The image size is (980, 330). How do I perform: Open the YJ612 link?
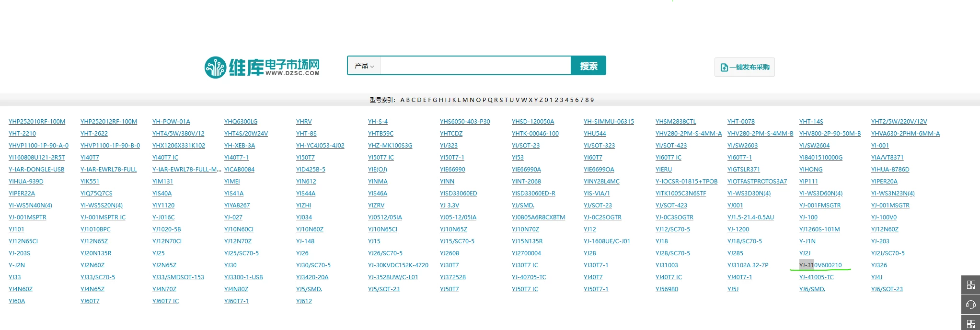pos(304,301)
